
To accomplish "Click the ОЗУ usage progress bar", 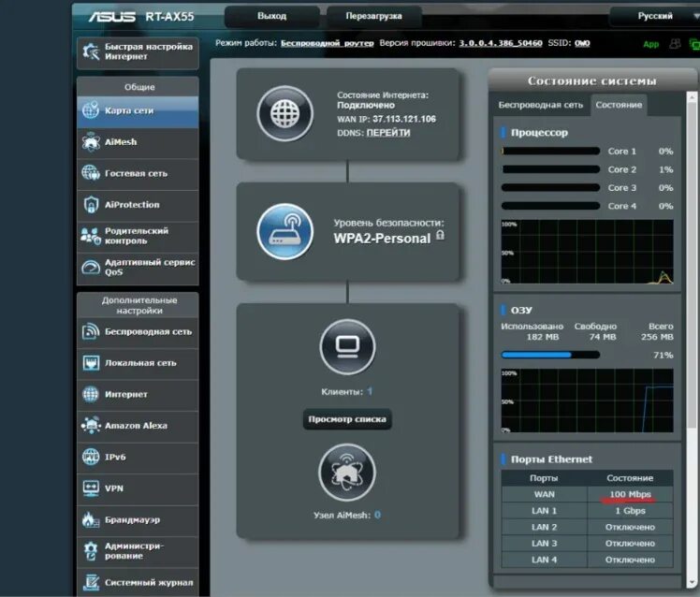I will point(550,355).
